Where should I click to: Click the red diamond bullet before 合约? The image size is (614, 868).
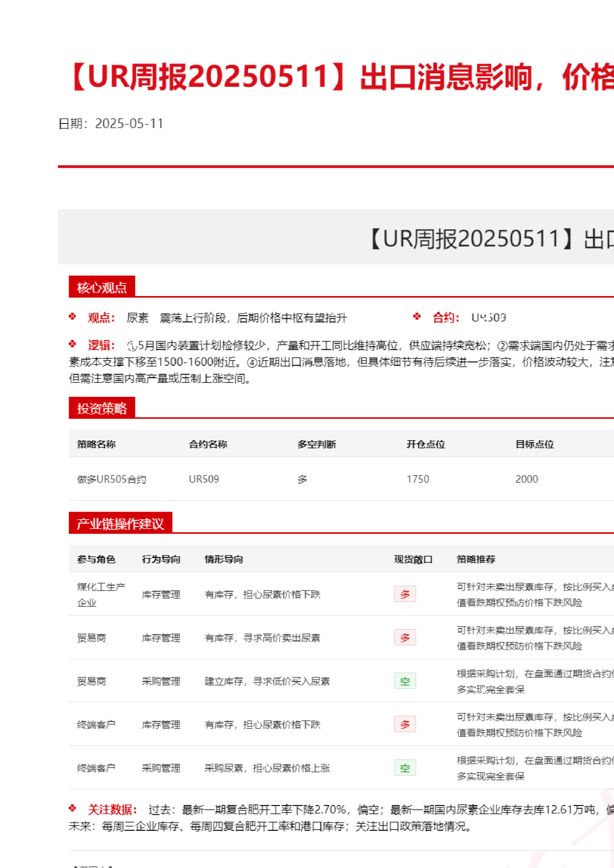(417, 317)
